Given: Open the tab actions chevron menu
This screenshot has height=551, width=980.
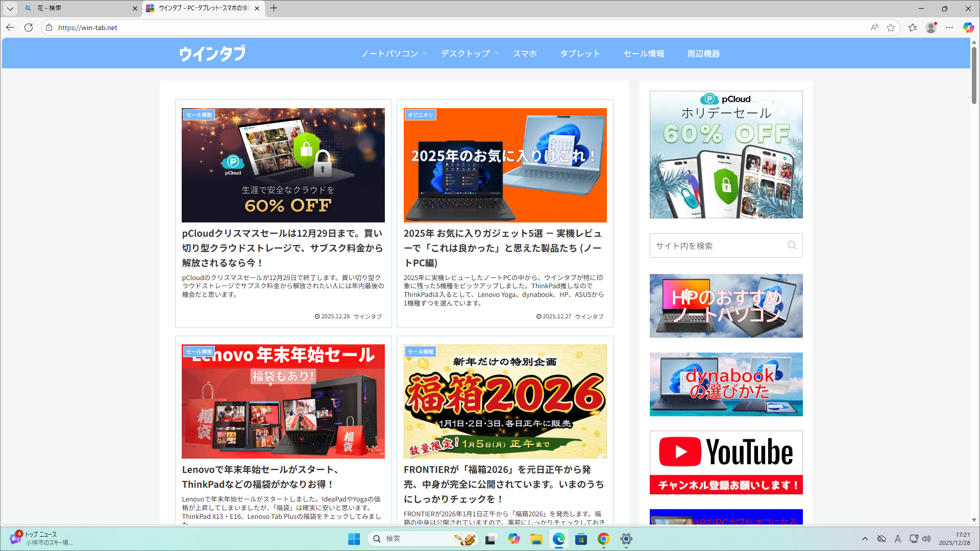Looking at the screenshot, I should pos(9,8).
